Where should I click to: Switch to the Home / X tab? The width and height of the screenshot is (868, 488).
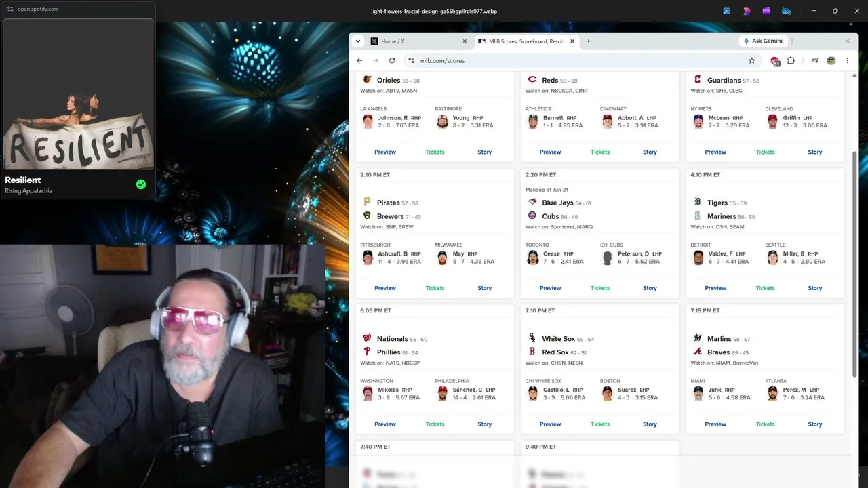tap(418, 41)
